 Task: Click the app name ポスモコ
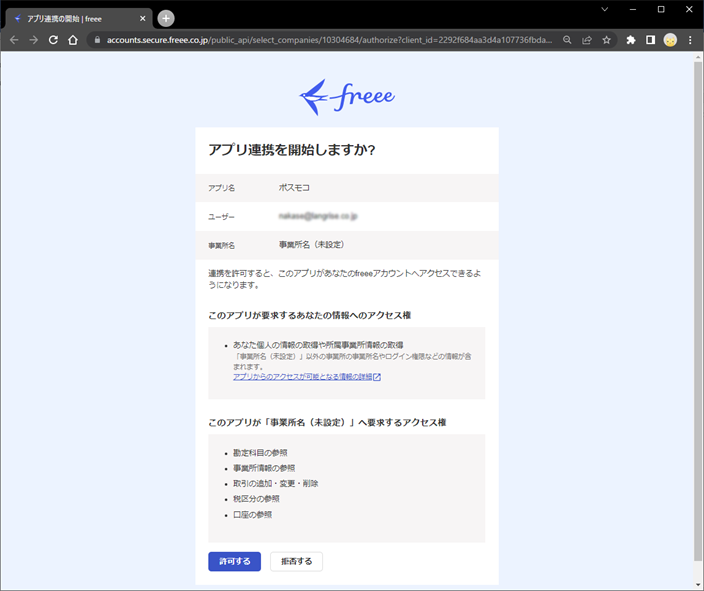point(294,188)
